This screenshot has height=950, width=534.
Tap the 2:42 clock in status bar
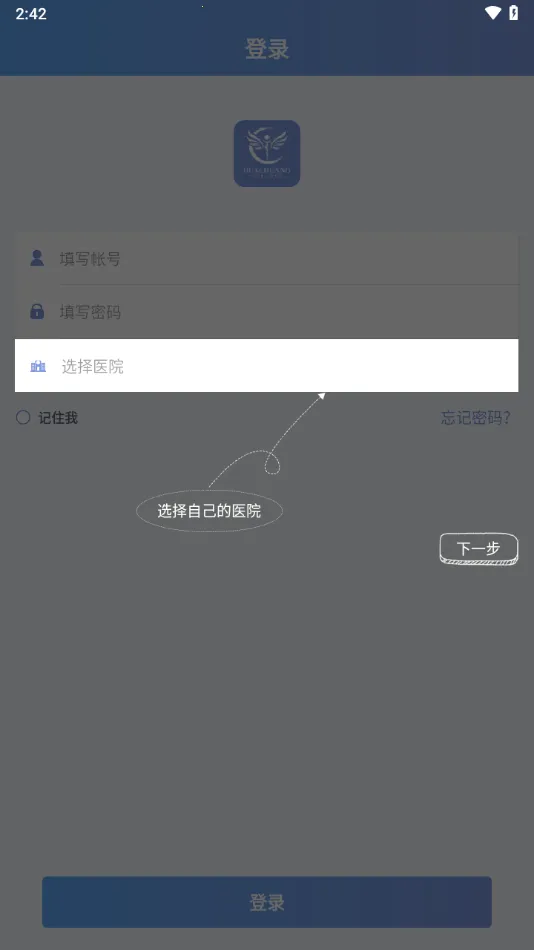coord(31,13)
